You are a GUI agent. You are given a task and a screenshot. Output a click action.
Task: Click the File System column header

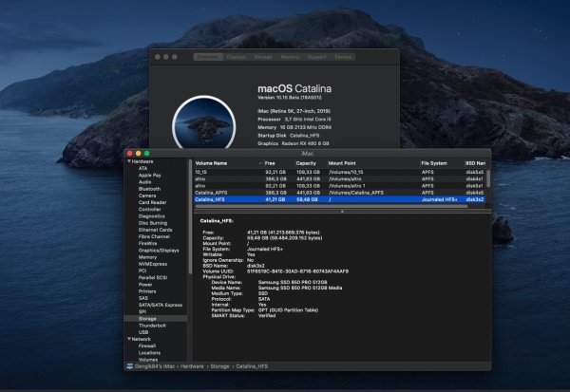pos(434,162)
